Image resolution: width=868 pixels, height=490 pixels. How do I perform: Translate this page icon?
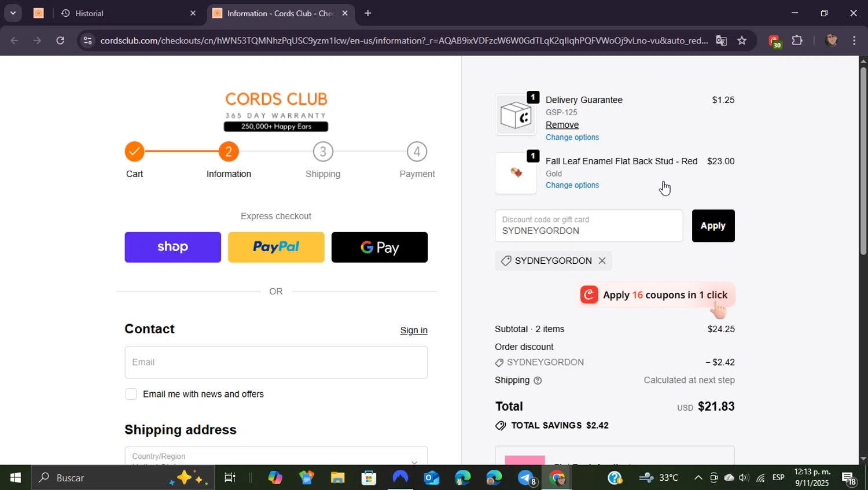[x=721, y=40]
